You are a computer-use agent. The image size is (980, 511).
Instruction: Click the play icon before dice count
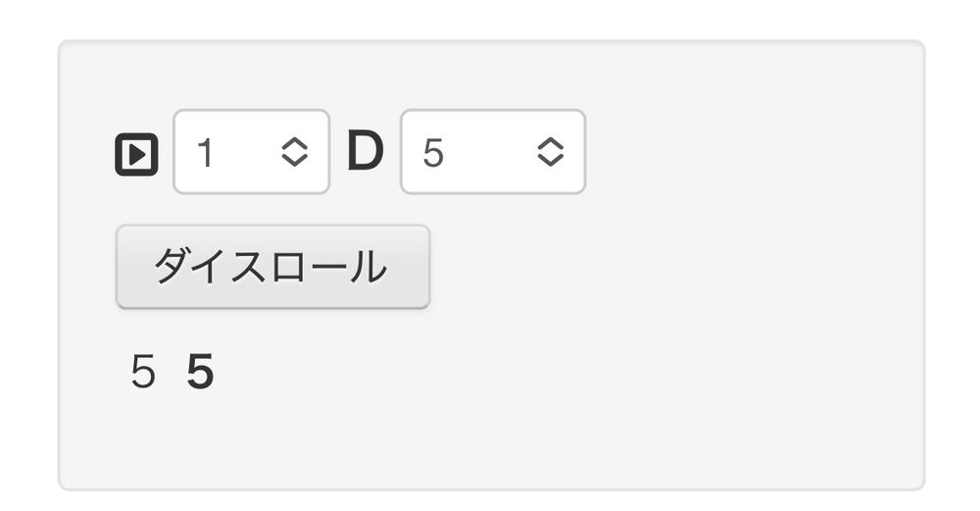point(136,154)
